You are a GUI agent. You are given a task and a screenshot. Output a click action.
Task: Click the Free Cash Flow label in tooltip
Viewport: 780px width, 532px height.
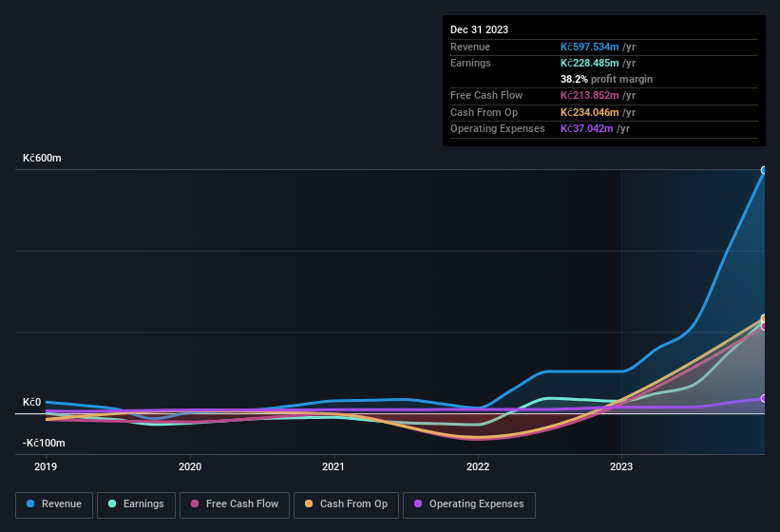(486, 95)
